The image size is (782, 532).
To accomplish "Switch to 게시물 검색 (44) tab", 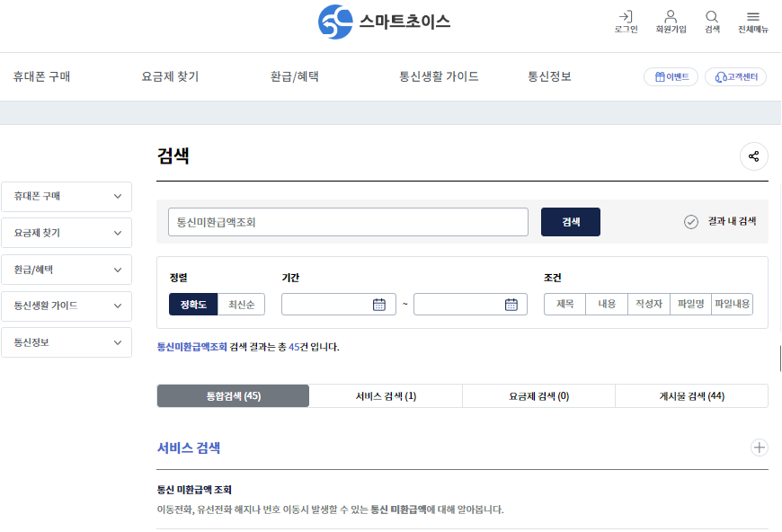I will pyautogui.click(x=690, y=395).
